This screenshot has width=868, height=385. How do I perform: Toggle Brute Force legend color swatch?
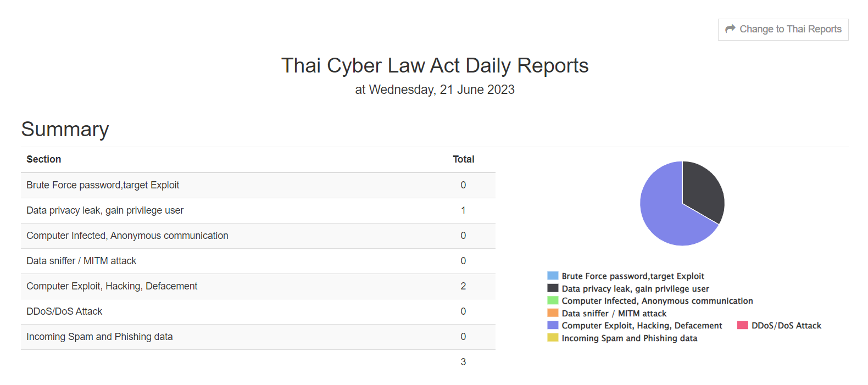coord(553,276)
